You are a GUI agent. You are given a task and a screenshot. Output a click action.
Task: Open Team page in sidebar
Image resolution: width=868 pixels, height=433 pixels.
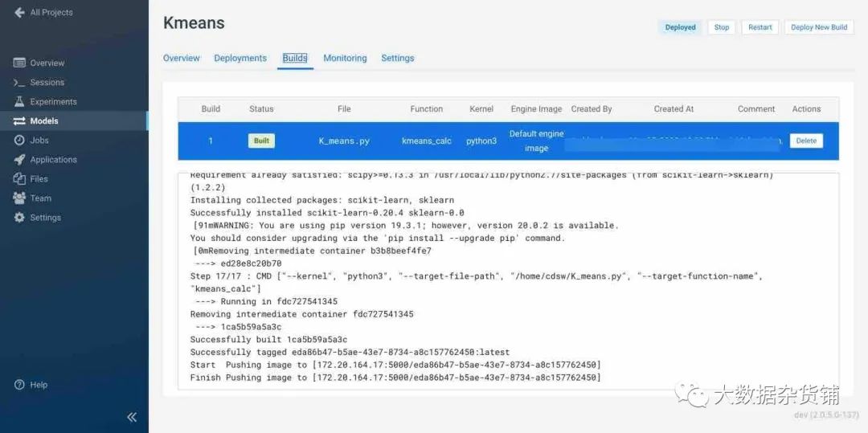(40, 198)
